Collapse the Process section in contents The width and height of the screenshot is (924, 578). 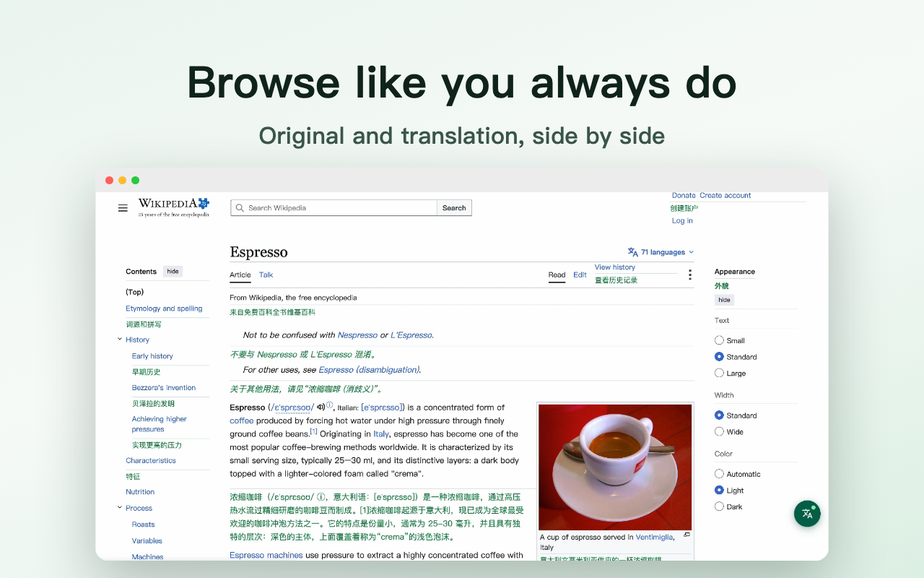pos(120,508)
